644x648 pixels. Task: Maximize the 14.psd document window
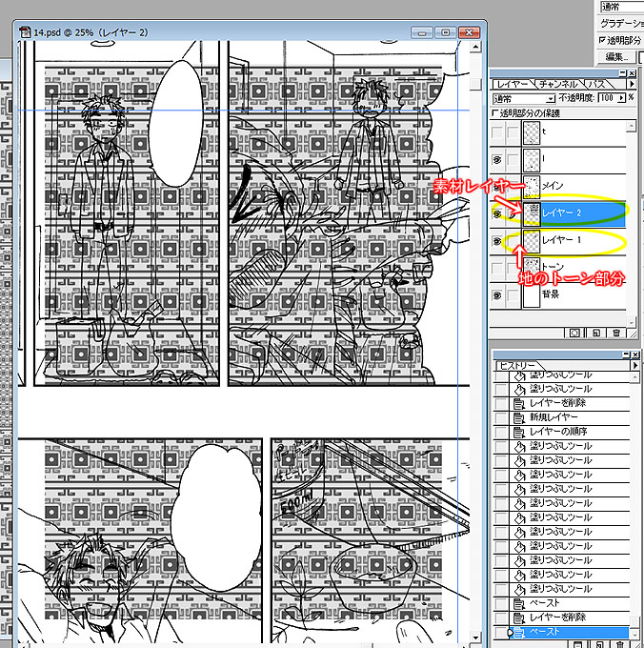[445, 32]
